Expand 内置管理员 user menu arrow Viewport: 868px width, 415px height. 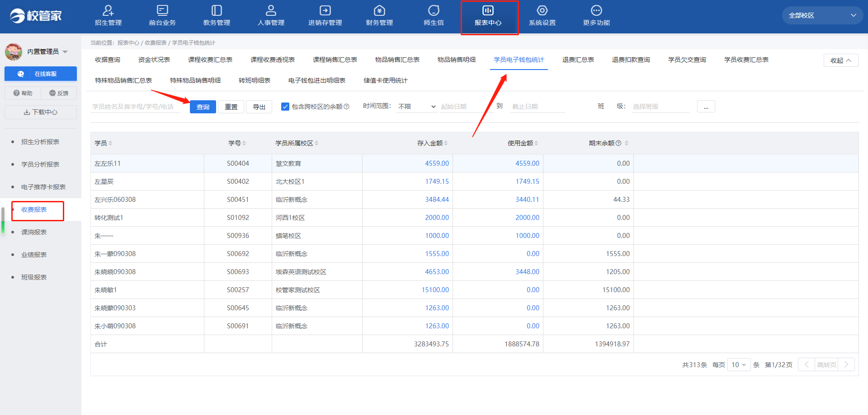[65, 52]
